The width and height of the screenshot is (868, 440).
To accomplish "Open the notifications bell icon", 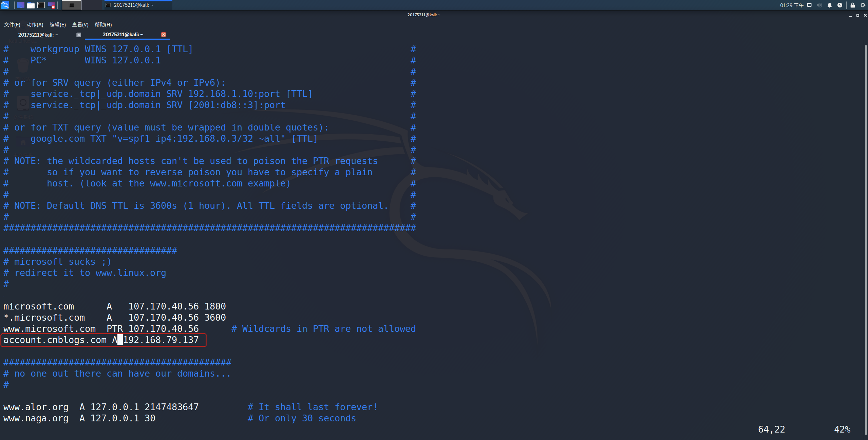I will (x=829, y=5).
